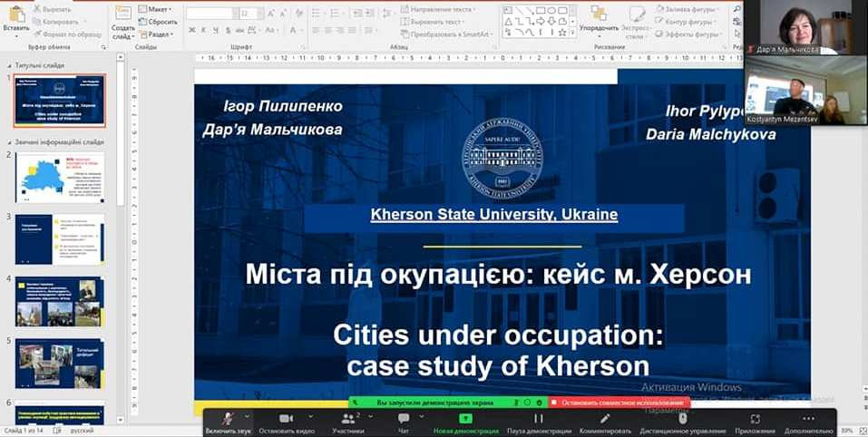Click the Вставить paste icon
This screenshot has width=868, height=437.
16,15
